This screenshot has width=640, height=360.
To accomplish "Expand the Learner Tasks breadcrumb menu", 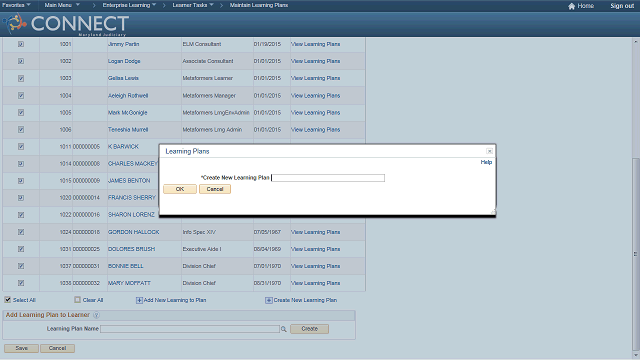I will point(193,5).
